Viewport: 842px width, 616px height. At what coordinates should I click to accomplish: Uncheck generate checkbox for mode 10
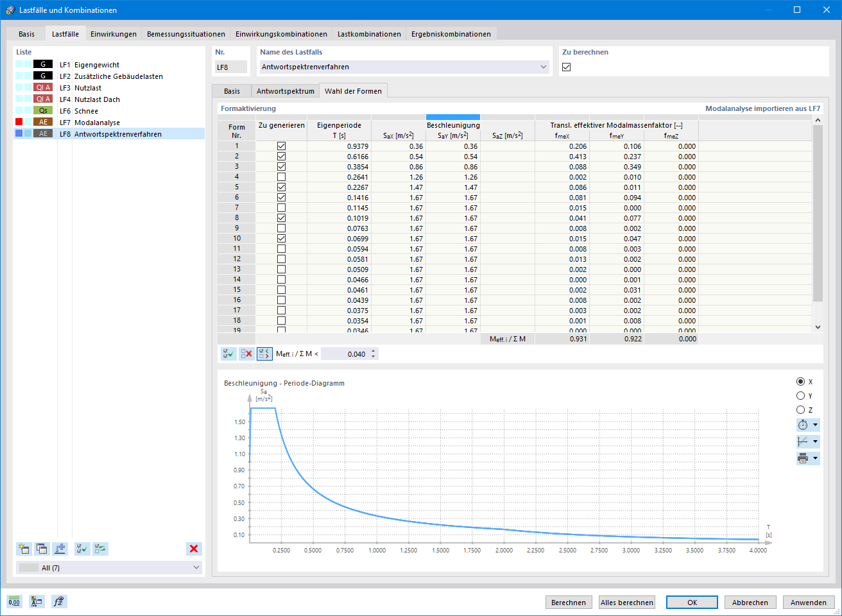coord(281,239)
